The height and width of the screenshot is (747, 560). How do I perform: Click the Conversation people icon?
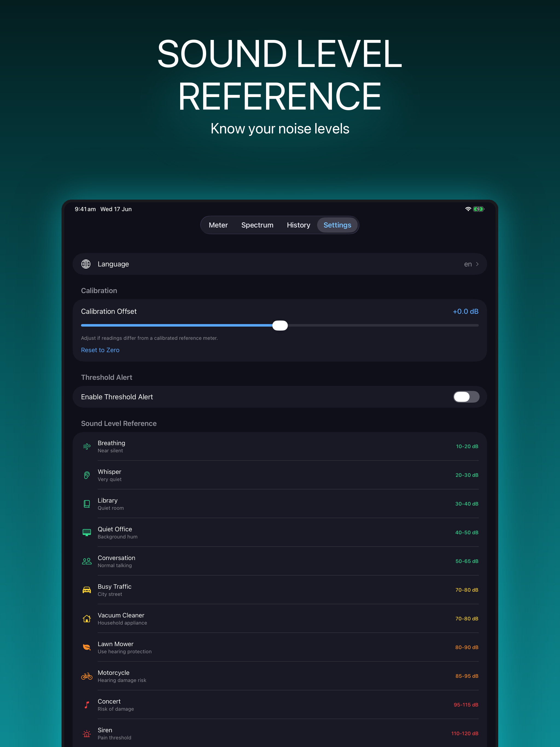coord(87,561)
